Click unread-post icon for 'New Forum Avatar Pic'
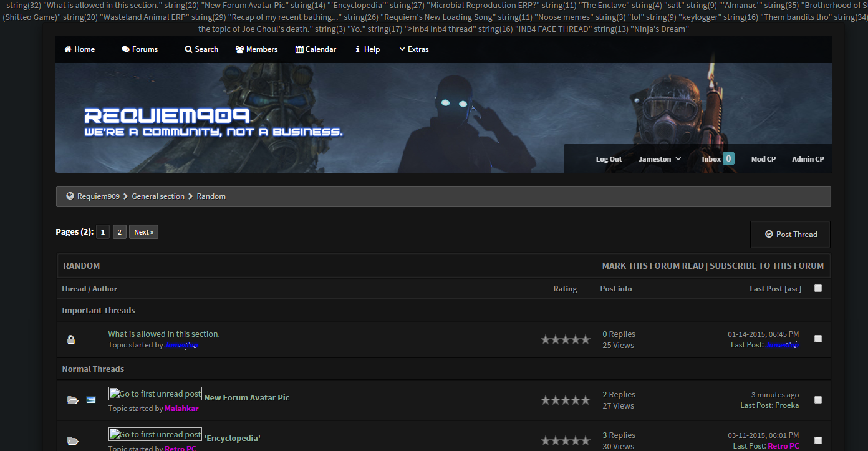This screenshot has height=451, width=868. coord(155,394)
